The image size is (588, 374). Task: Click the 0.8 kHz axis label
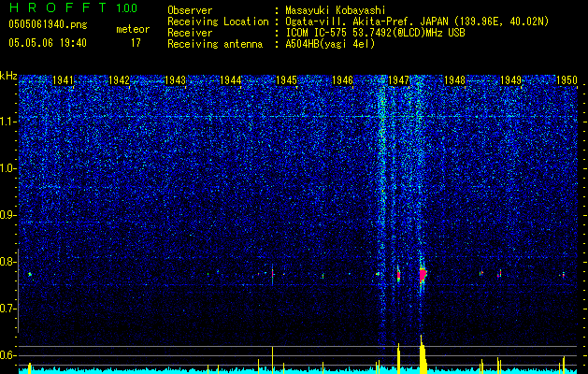8,262
